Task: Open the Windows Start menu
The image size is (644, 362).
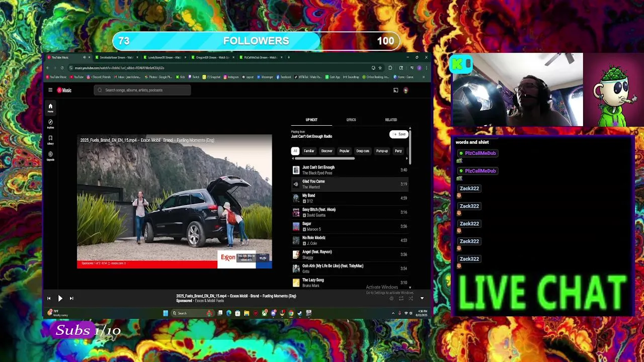Action: coord(166,313)
